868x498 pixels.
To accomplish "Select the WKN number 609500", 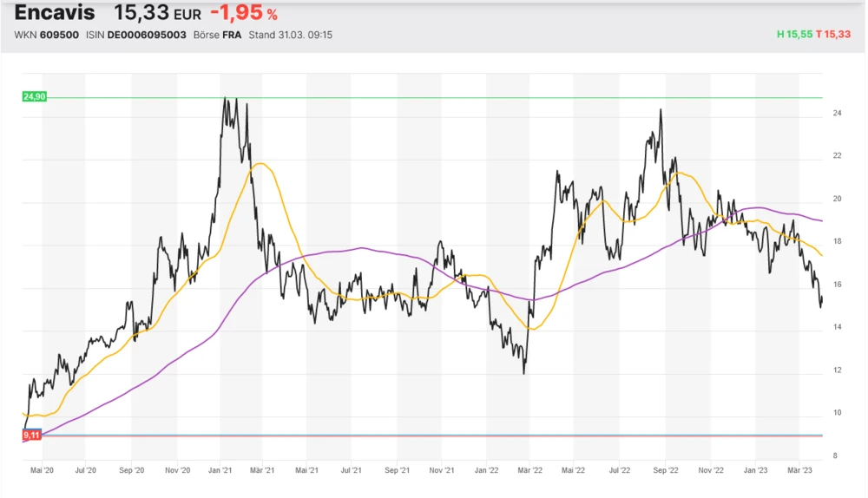I will 62,35.
